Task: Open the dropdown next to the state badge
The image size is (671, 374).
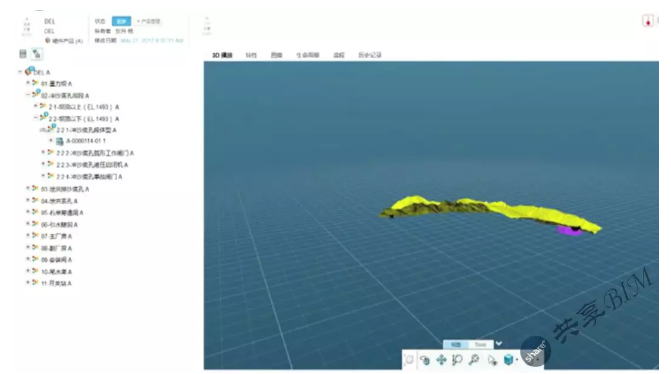Action: click(x=148, y=21)
